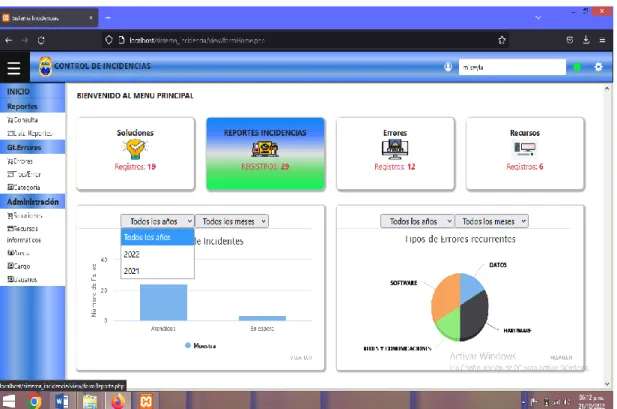Open the Usuarios sidebar link
617x409 pixels.
pyautogui.click(x=22, y=279)
